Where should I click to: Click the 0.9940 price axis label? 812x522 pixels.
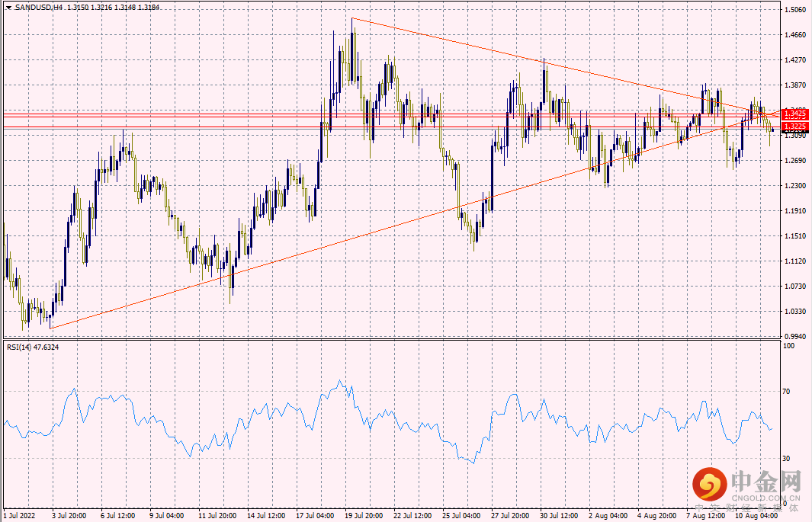tap(795, 337)
